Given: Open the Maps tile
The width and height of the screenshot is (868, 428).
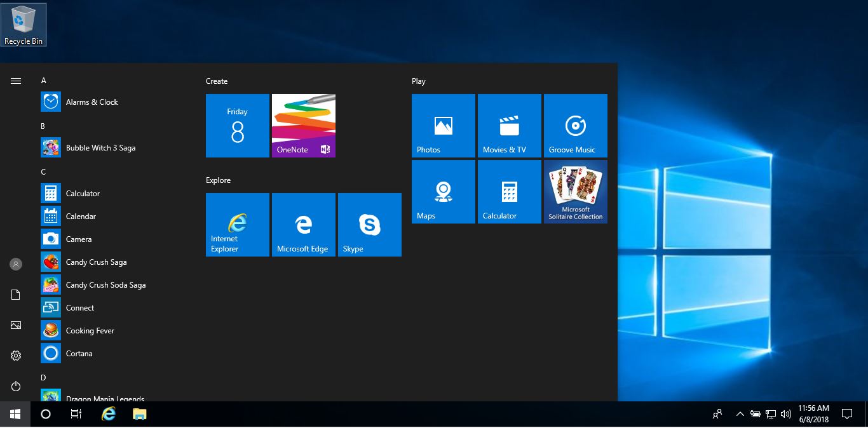Looking at the screenshot, I should [x=444, y=192].
